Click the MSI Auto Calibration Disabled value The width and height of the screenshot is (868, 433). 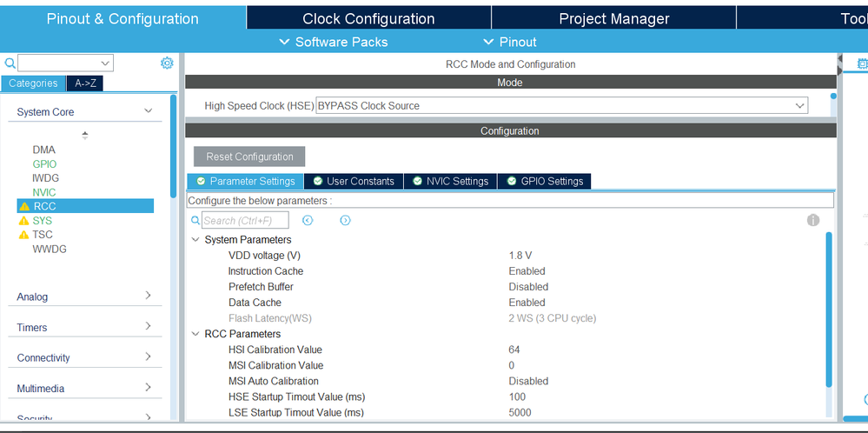coord(528,381)
